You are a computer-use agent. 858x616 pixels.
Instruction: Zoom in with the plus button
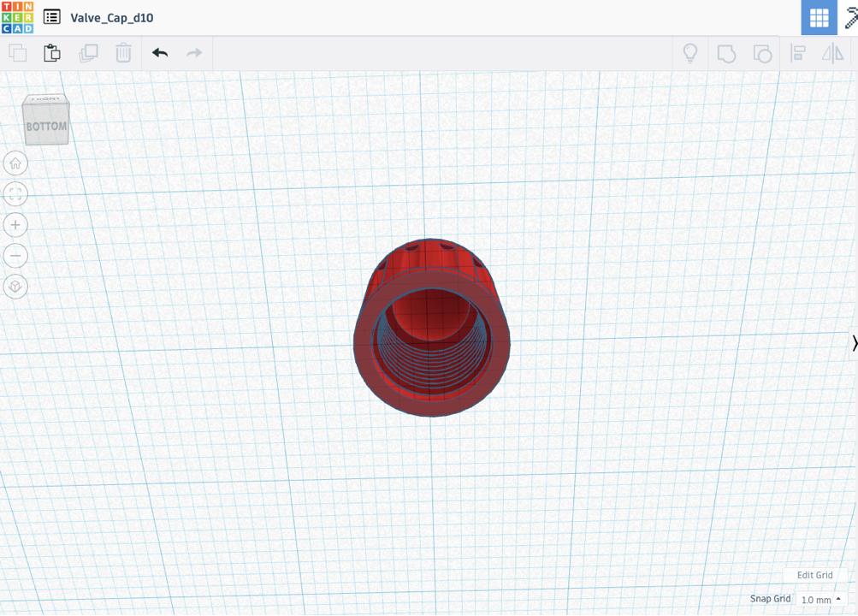coord(15,225)
